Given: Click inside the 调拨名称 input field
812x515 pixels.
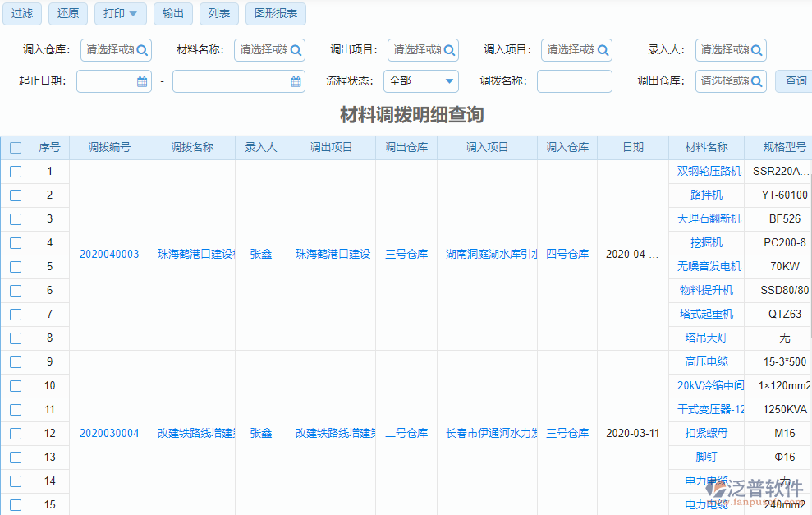Looking at the screenshot, I should [574, 81].
